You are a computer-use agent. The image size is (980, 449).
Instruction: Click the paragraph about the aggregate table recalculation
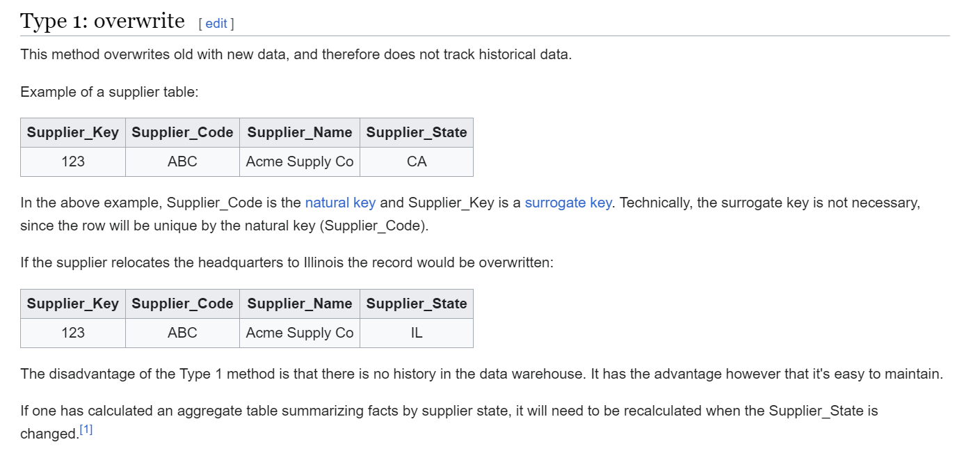coord(449,422)
